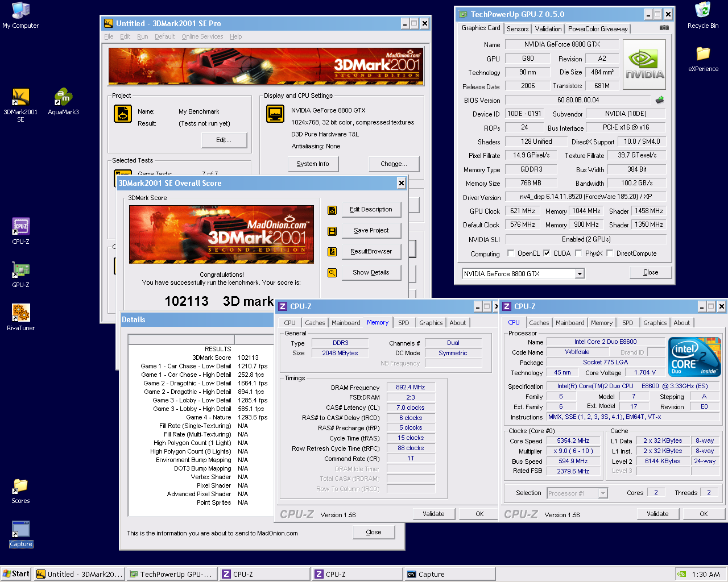Screen dimensions: 728x582
Task: Switch to Validation tab in GPU-Z
Action: tap(548, 28)
